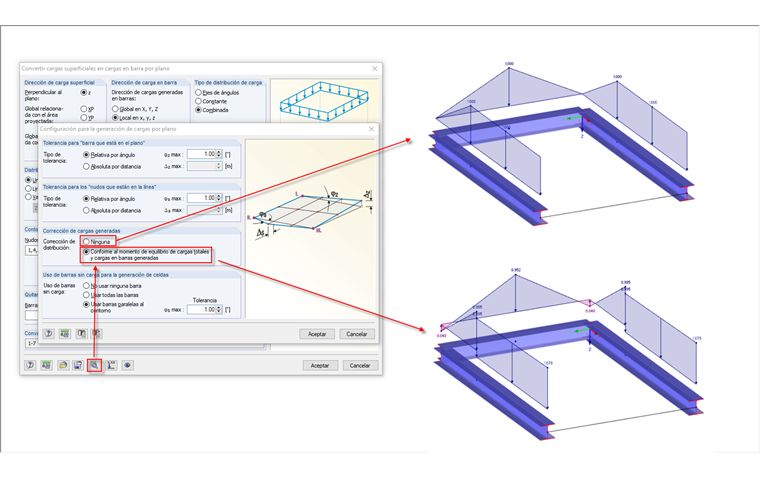The image size is (760, 479).
Task: Open units icon in Convertir cargas dialog
Action: 46,365
